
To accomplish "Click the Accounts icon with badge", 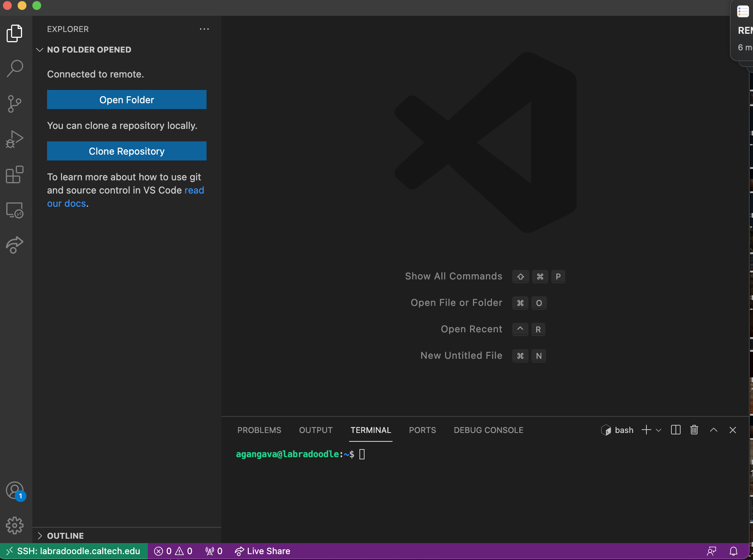I will click(15, 491).
